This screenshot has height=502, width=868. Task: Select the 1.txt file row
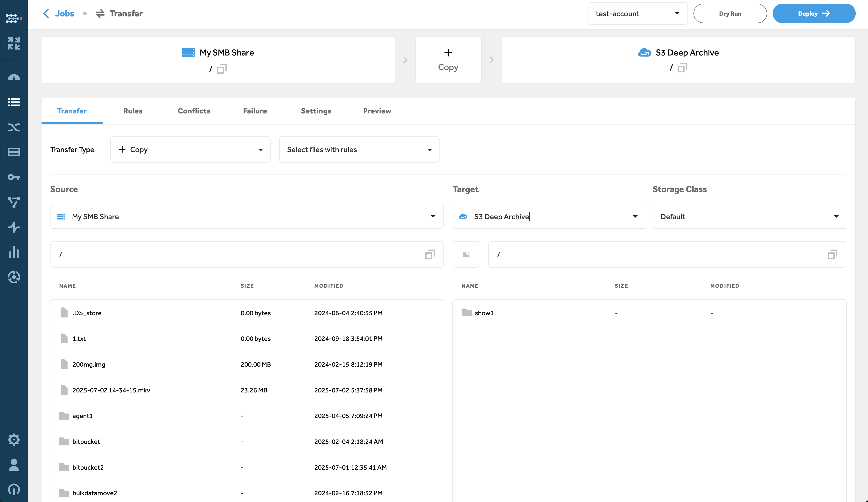[247, 338]
